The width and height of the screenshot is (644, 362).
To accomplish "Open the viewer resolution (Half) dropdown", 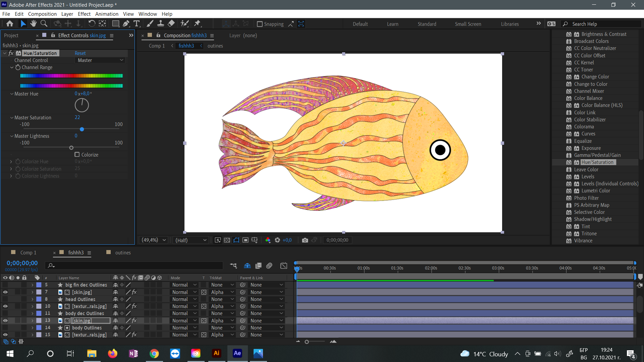I will tap(191, 240).
